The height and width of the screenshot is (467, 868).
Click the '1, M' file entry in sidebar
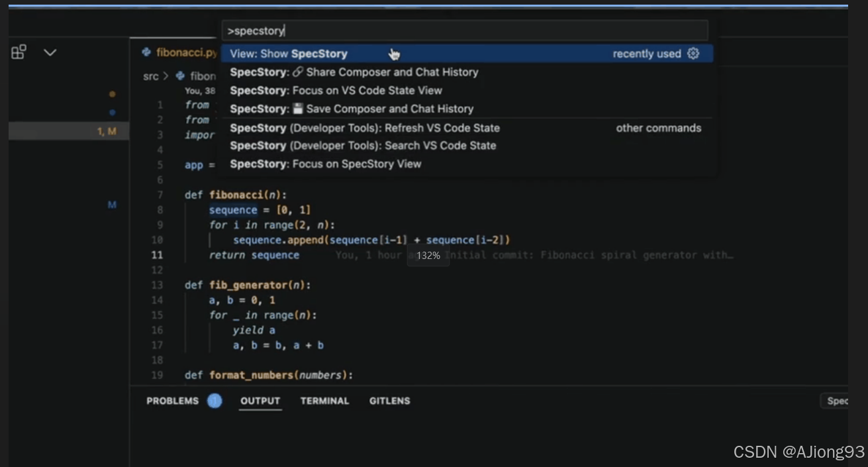pyautogui.click(x=69, y=131)
